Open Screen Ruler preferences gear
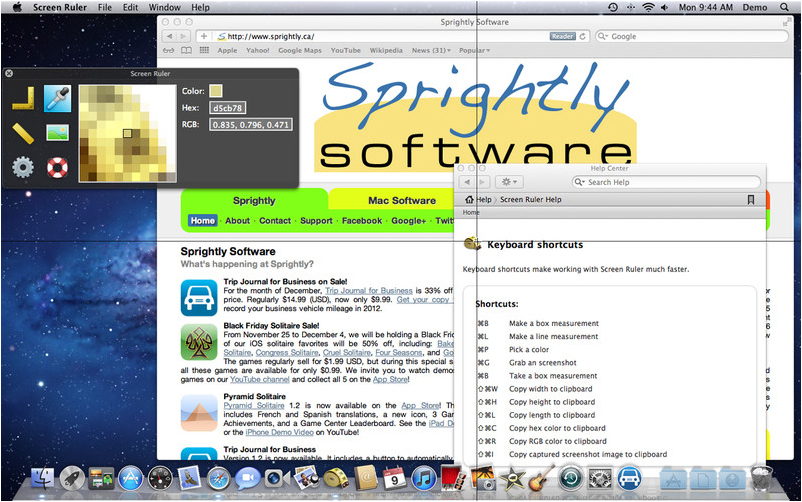 coord(23,167)
